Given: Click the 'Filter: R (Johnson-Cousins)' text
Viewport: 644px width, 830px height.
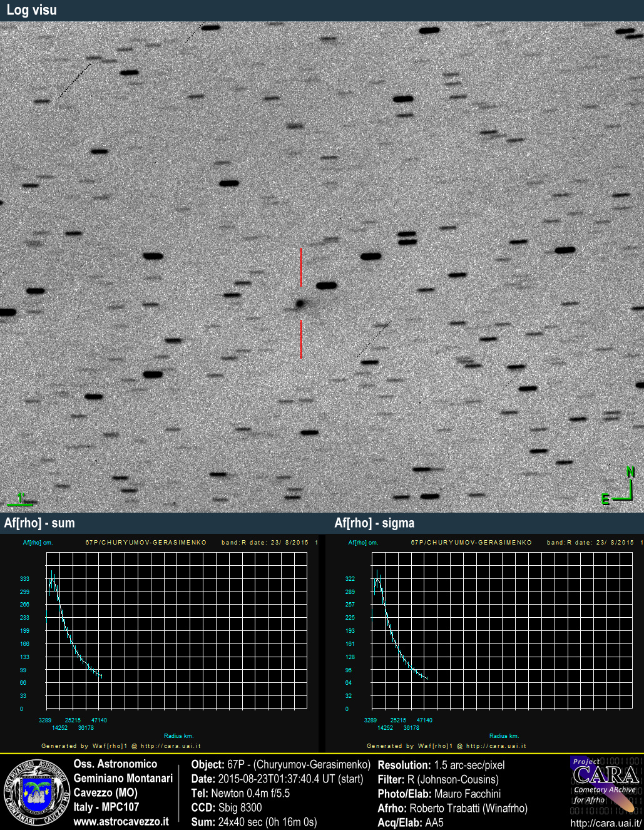Looking at the screenshot, I should point(438,779).
